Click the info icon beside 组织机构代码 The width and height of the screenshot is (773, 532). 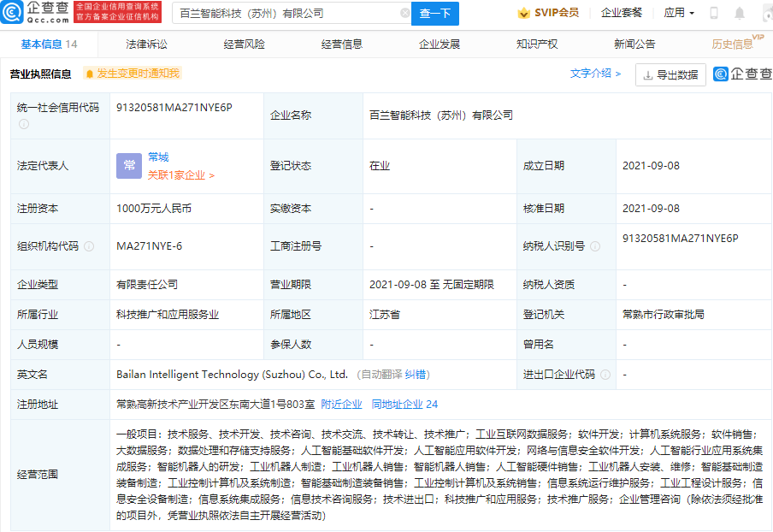(89, 246)
